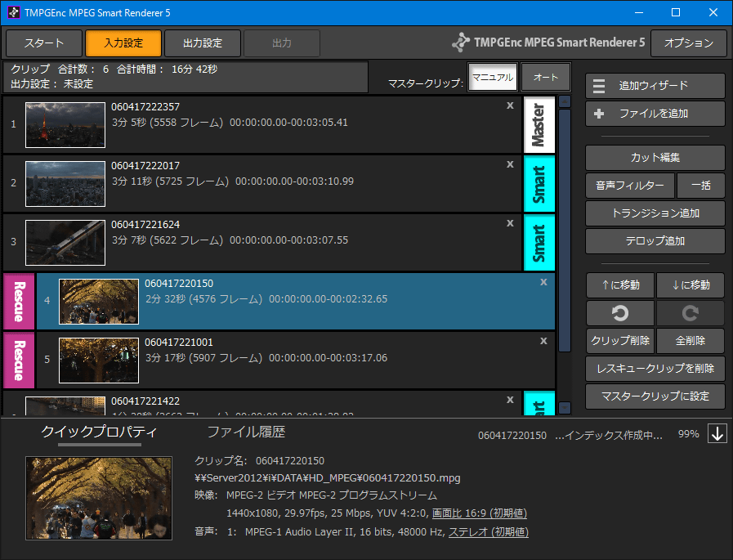Go to the スタート step
The height and width of the screenshot is (560, 733).
coord(44,43)
